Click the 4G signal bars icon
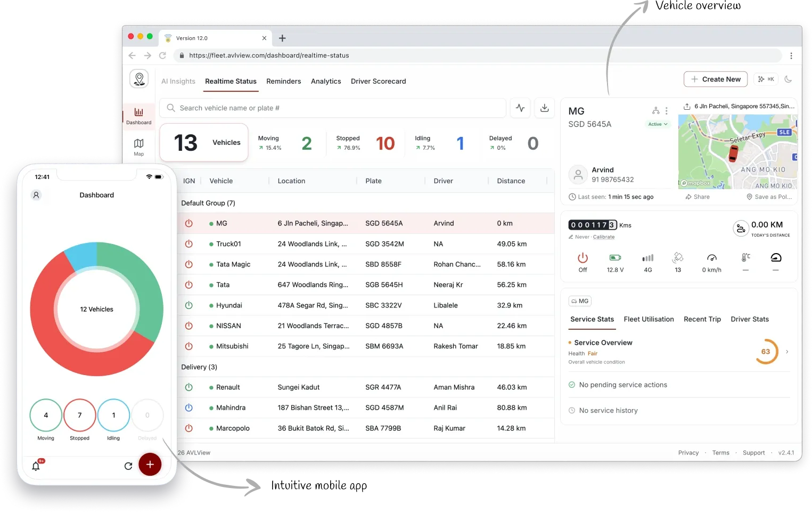812x512 pixels. click(x=648, y=258)
